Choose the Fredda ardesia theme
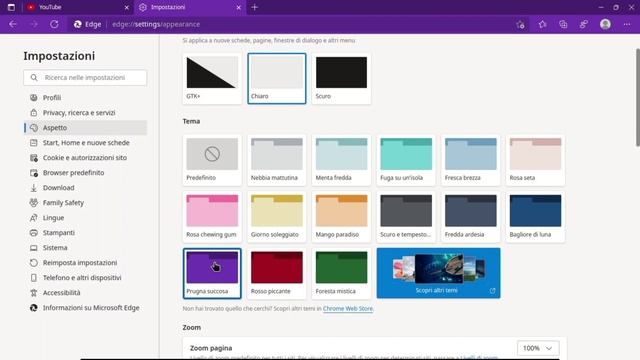 471,217
